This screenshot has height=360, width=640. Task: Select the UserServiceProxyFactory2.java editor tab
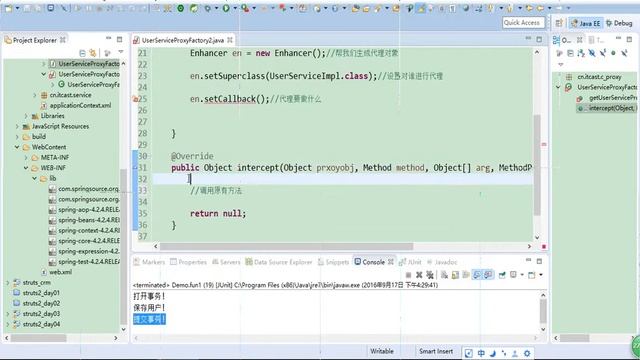tap(183, 40)
